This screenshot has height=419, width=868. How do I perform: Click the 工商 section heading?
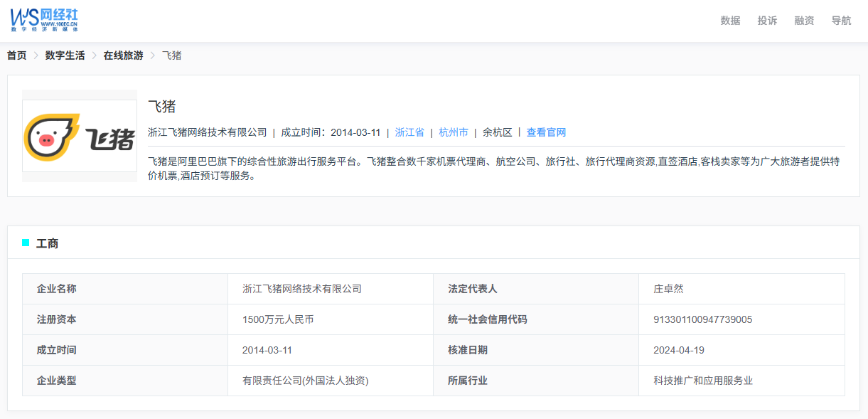(x=48, y=243)
